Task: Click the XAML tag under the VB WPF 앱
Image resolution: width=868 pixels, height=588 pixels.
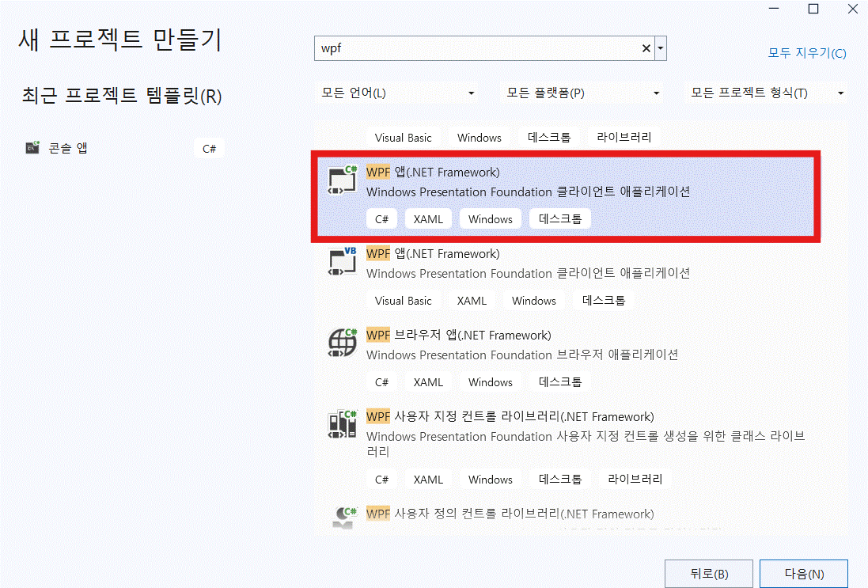Action: (472, 301)
